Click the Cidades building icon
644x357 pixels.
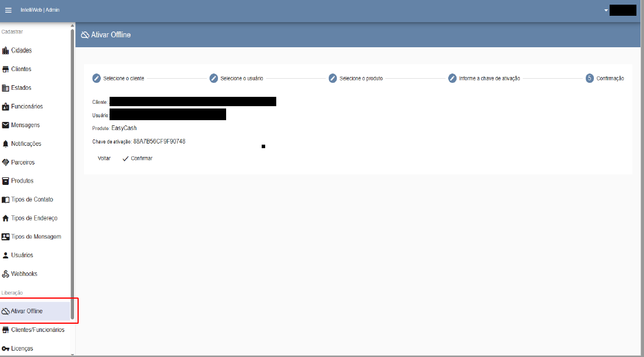(6, 51)
